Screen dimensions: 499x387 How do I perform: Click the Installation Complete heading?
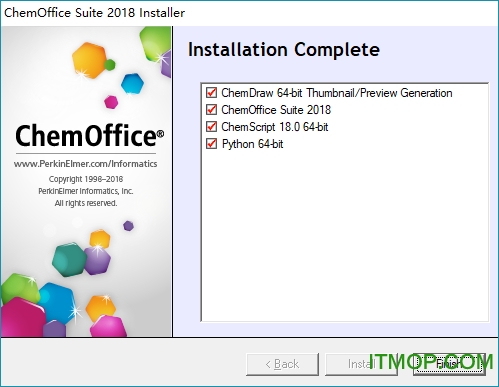coord(284,49)
